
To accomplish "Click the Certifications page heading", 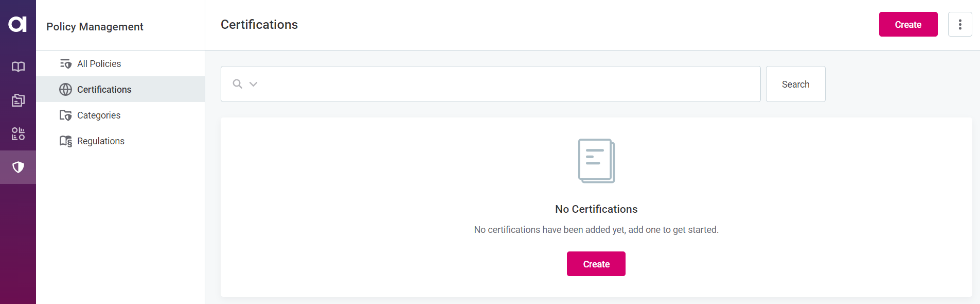I will (259, 25).
